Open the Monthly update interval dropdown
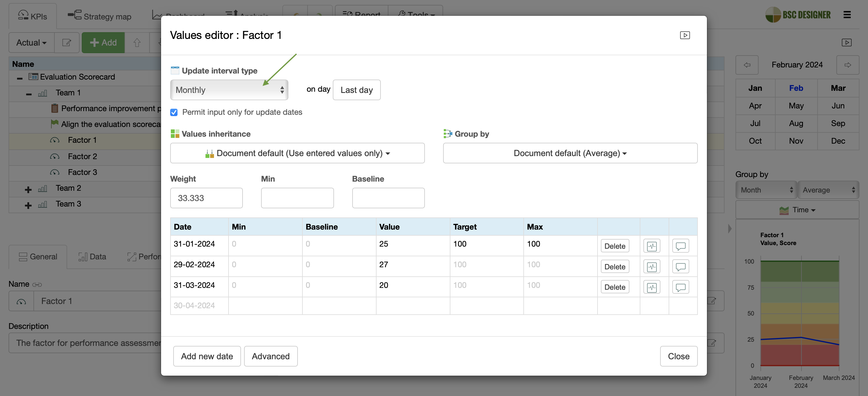 point(229,90)
